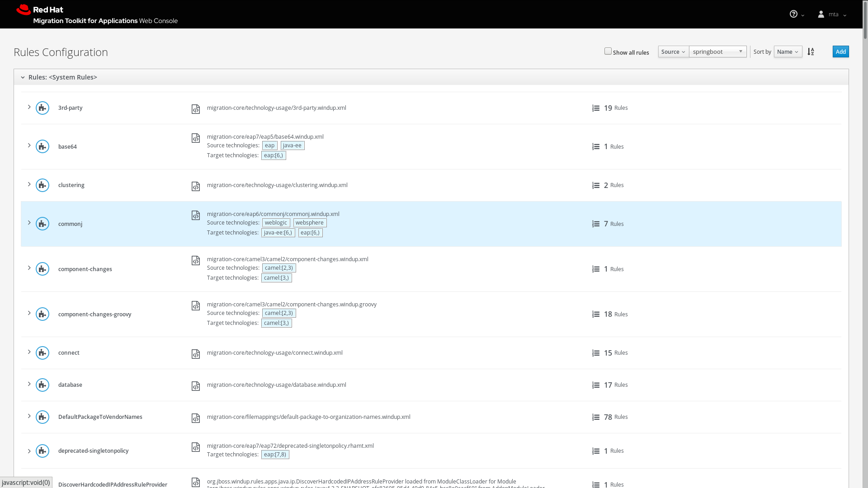Open the springboot technology combo box
This screenshot has height=488, width=868.
point(717,52)
